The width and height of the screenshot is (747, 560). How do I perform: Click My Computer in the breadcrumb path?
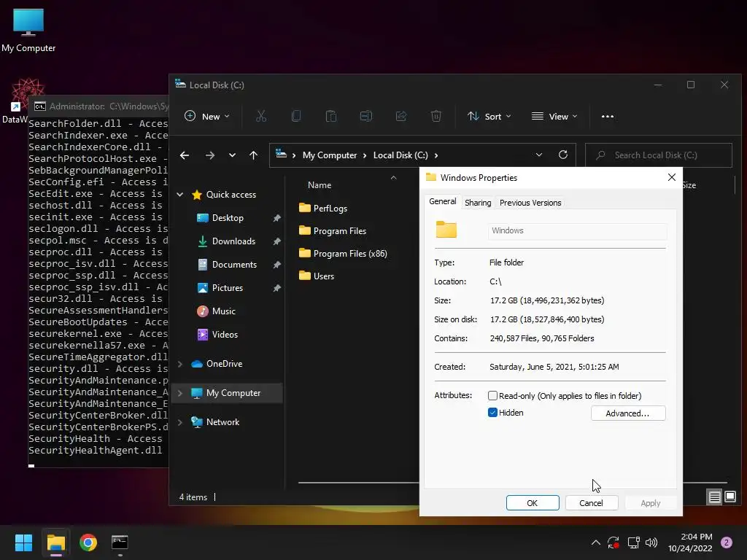330,155
